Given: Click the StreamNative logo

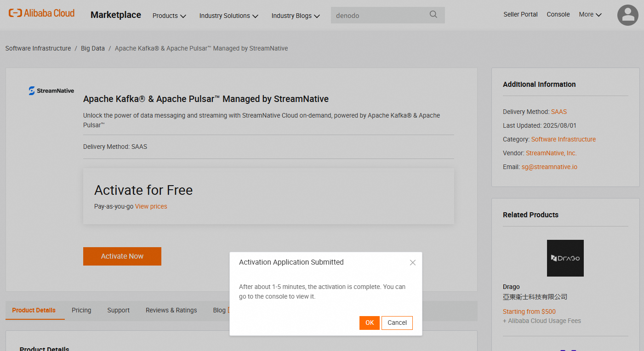Looking at the screenshot, I should coord(51,91).
